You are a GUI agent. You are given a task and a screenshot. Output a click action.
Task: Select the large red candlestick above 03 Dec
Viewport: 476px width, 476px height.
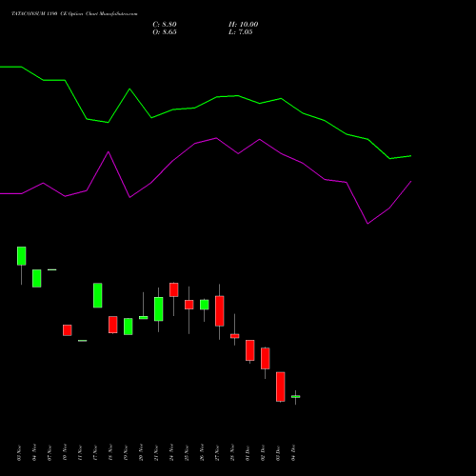(281, 387)
